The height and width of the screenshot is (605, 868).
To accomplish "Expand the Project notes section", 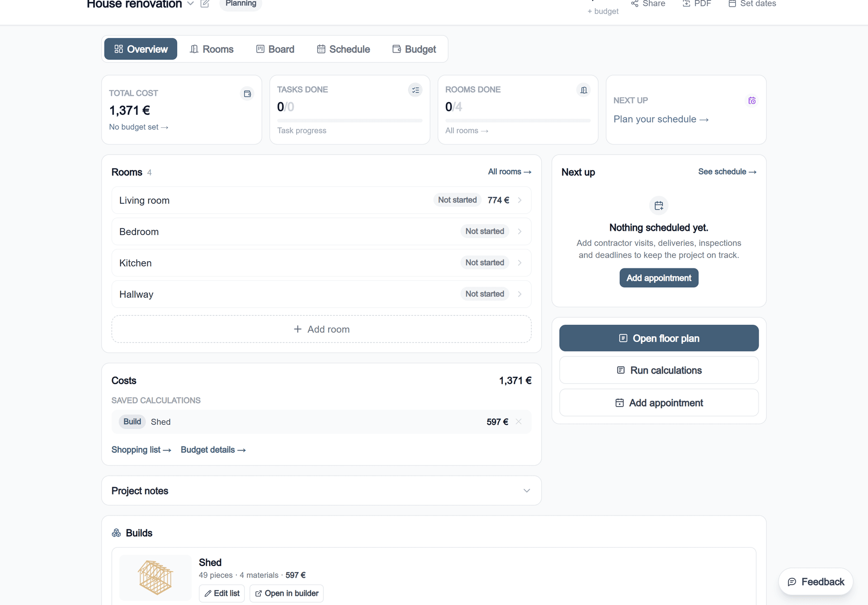I will [527, 491].
